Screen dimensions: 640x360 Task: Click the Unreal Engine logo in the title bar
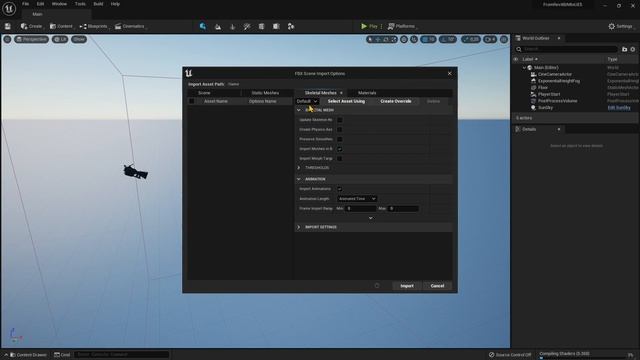coord(9,8)
